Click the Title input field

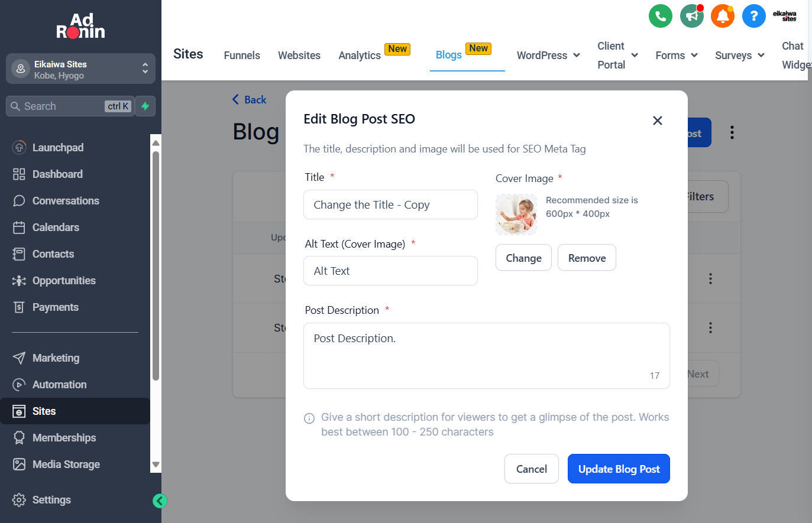pyautogui.click(x=390, y=204)
